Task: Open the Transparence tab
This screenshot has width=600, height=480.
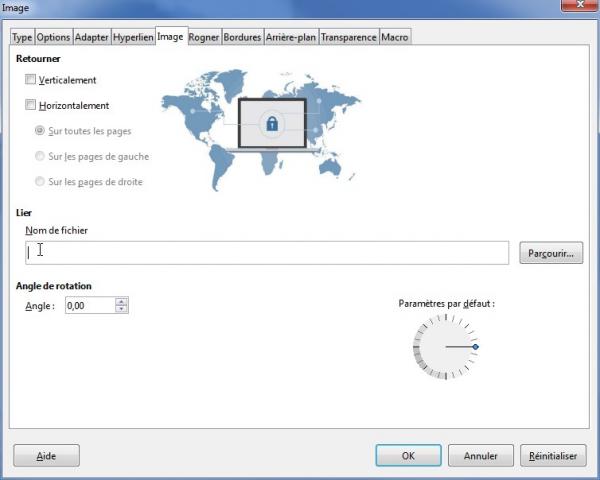Action: coord(350,37)
